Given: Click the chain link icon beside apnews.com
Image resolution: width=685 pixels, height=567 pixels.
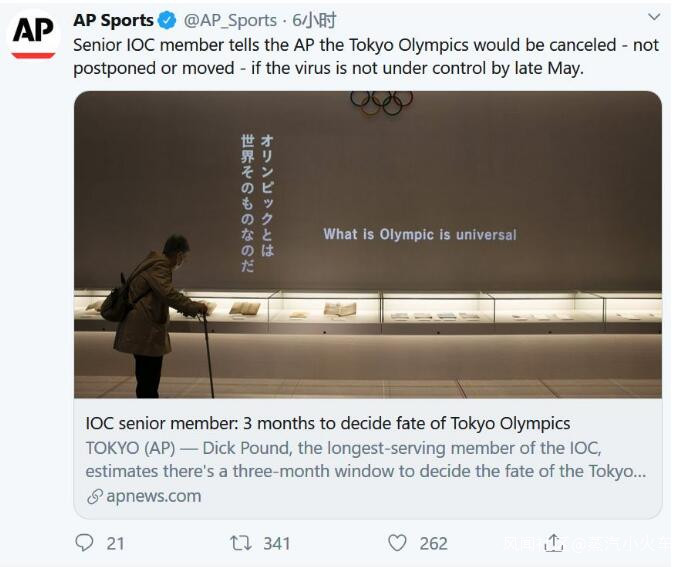Looking at the screenshot, I should tap(95, 496).
